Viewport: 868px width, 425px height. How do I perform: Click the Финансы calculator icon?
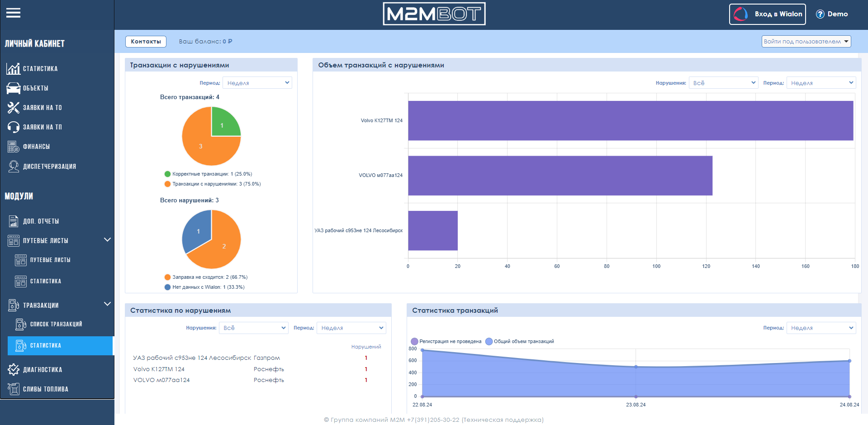[13, 147]
